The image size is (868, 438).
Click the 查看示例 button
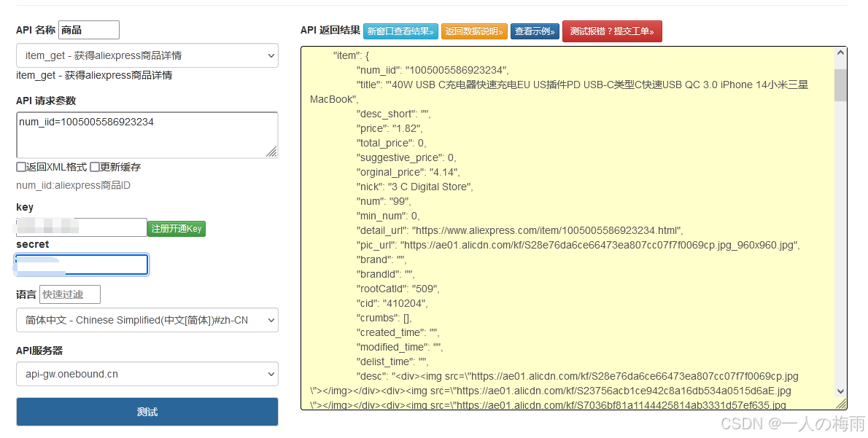coord(535,31)
